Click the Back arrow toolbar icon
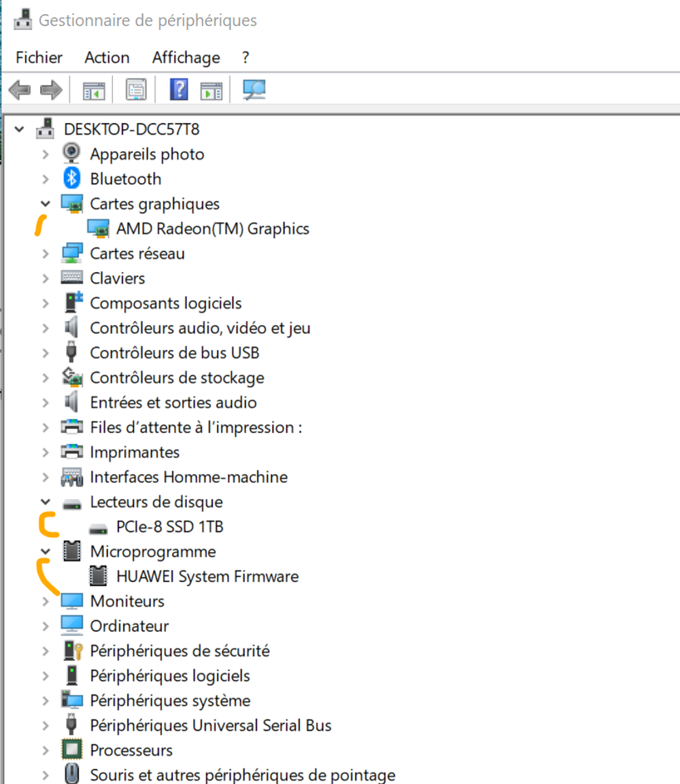680x784 pixels. coord(20,90)
